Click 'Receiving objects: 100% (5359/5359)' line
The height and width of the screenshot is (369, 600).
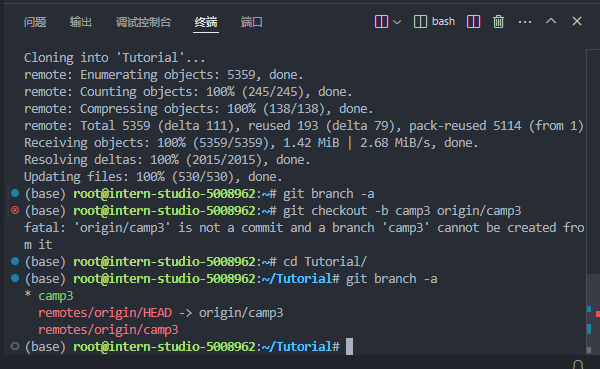coord(251,143)
